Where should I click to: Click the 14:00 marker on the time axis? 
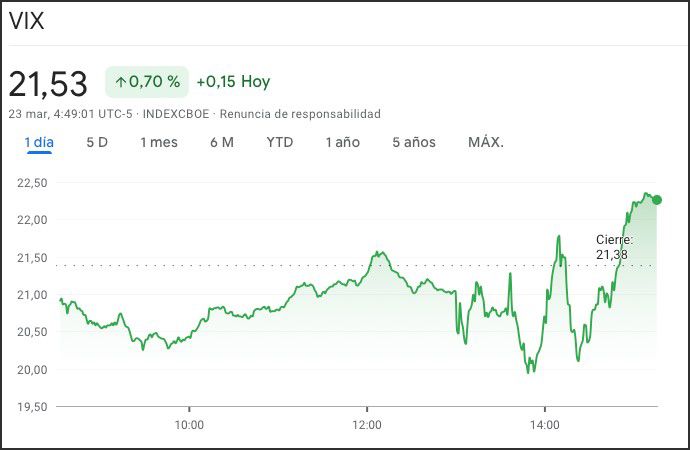[544, 425]
